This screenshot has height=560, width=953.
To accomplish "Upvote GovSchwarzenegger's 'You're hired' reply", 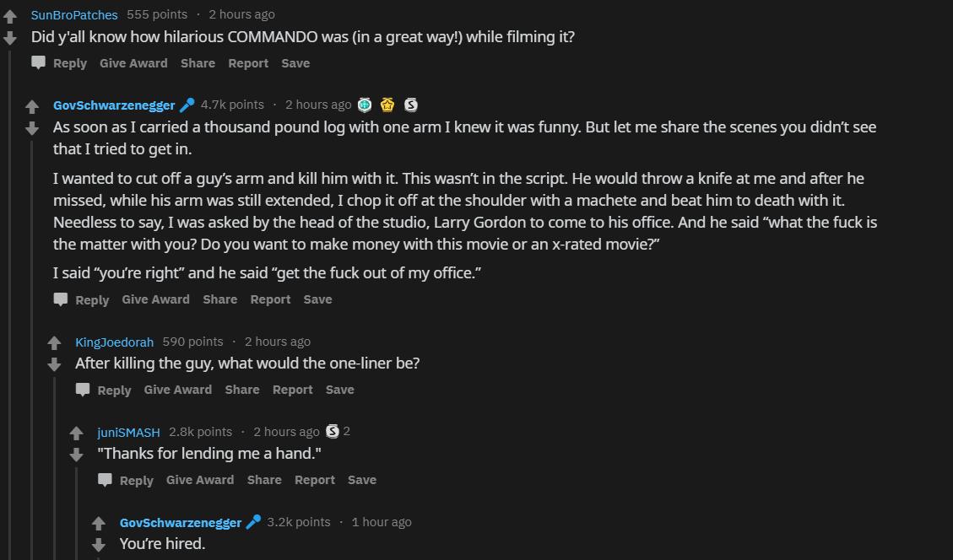I will [x=99, y=524].
